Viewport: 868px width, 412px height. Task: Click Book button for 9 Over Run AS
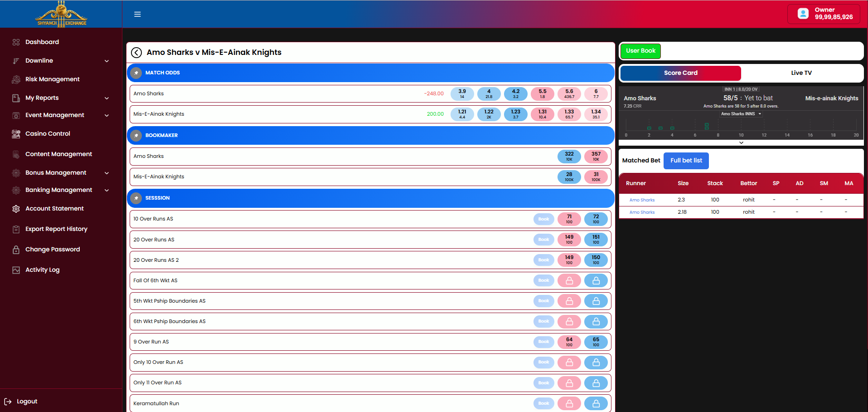(543, 342)
